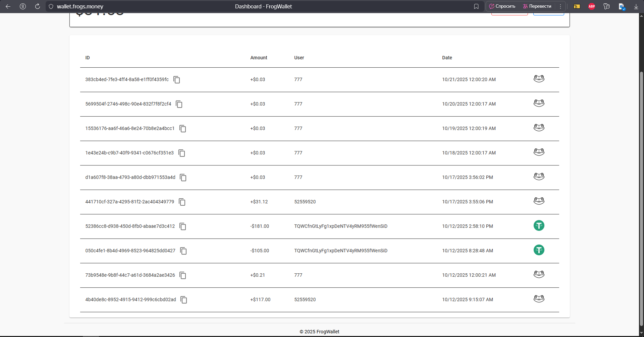Open the Спросить assistant button
Screen dimensions: 644x337
tap(502, 6)
